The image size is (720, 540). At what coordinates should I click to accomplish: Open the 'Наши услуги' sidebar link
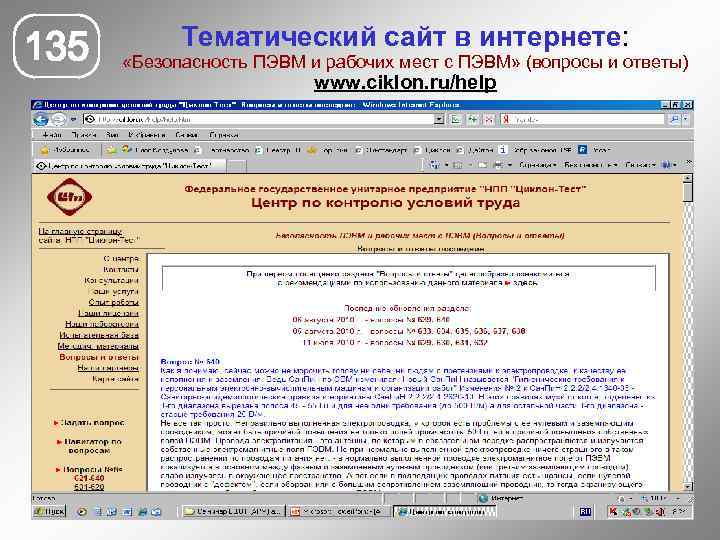(x=113, y=291)
